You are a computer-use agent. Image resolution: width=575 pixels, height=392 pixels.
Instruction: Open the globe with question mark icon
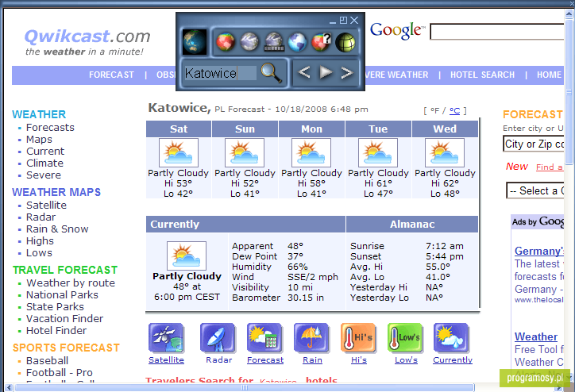pyautogui.click(x=322, y=42)
